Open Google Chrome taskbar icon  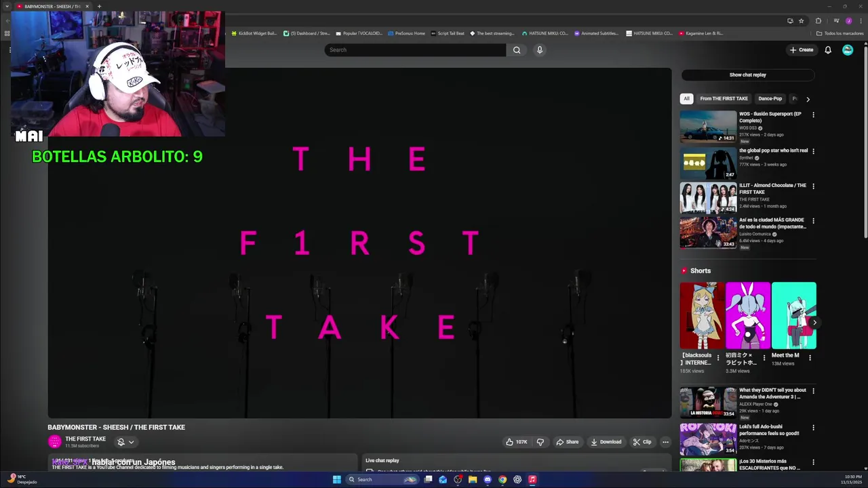[x=502, y=479]
